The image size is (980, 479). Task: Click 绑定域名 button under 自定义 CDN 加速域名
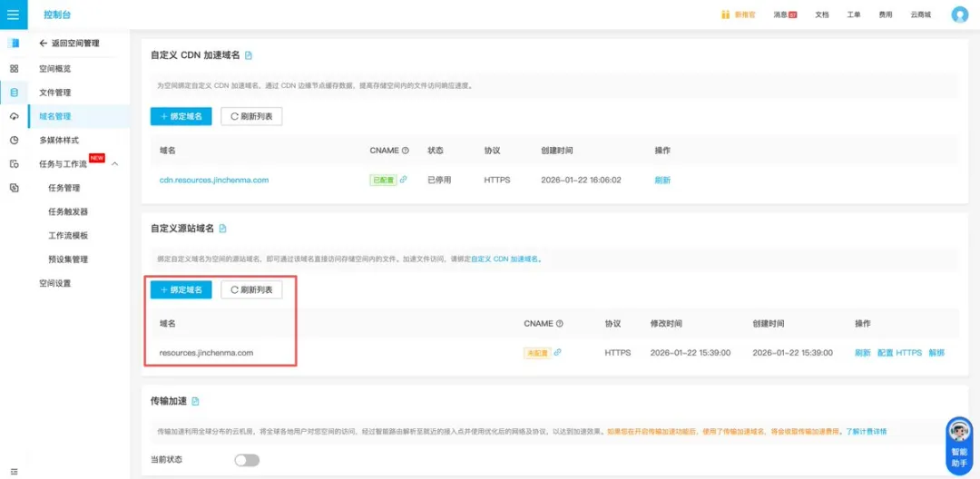tap(181, 116)
